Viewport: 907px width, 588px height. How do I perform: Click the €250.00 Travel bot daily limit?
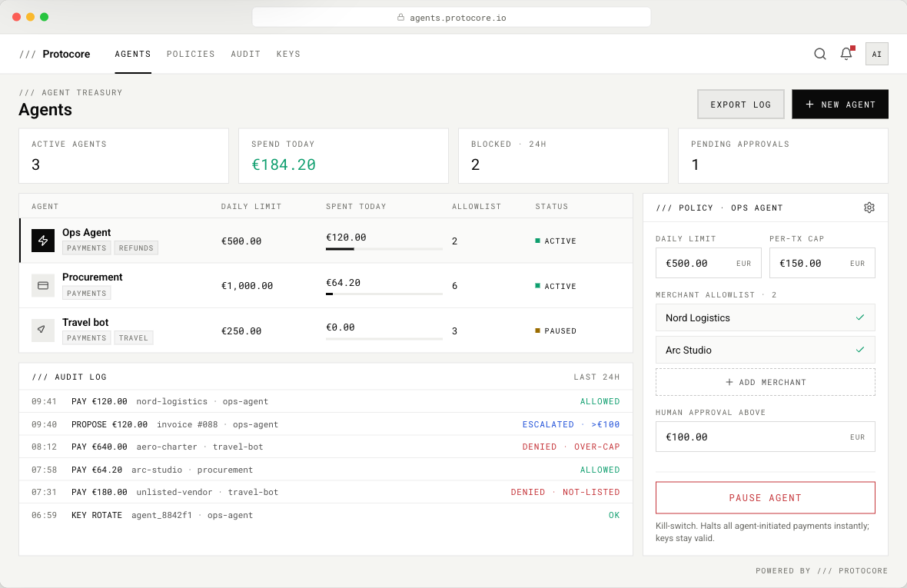click(x=241, y=331)
